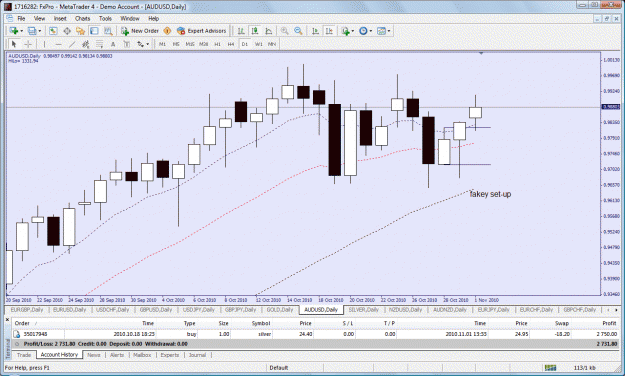The height and width of the screenshot is (376, 625).
Task: Open the Market Watch window icon
Action: (53, 31)
